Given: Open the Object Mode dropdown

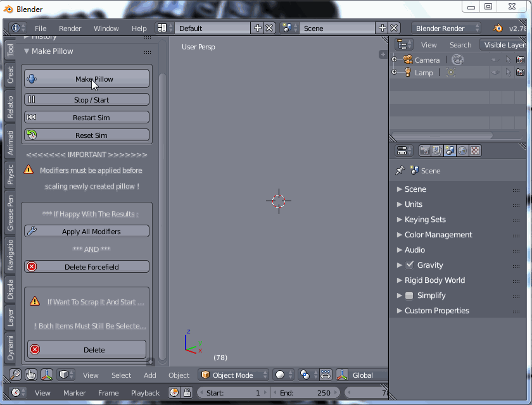Looking at the screenshot, I should point(233,375).
